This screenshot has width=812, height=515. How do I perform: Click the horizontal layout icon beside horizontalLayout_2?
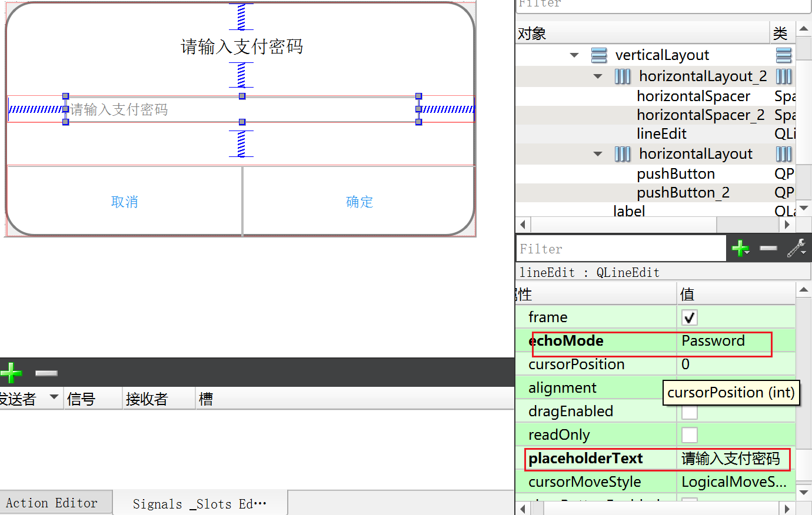[x=622, y=76]
